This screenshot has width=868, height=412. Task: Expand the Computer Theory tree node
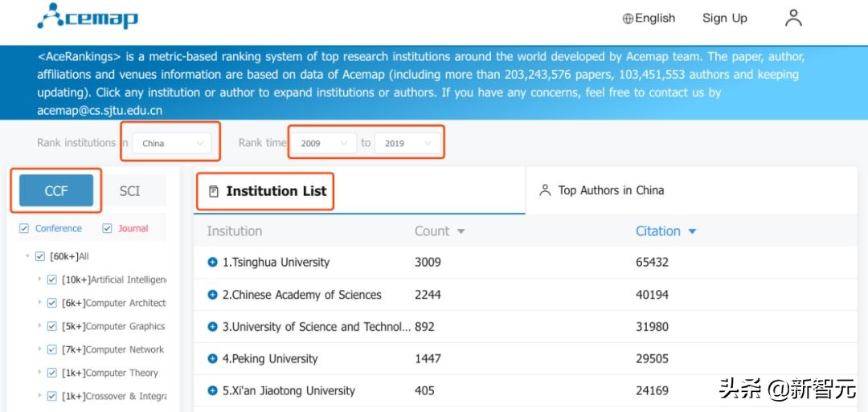click(x=39, y=372)
